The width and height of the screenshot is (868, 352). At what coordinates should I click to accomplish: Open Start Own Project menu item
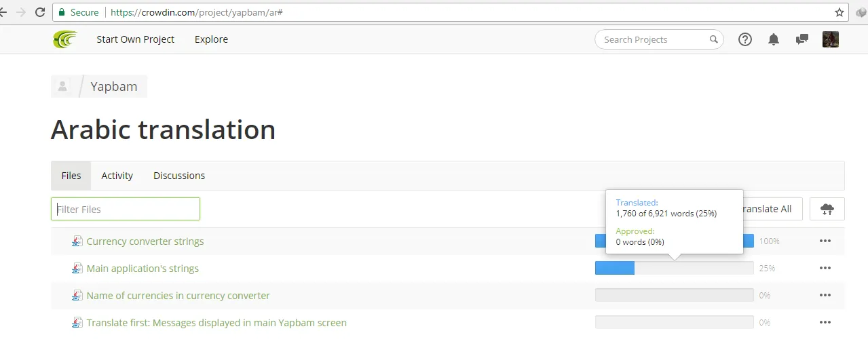(x=135, y=39)
